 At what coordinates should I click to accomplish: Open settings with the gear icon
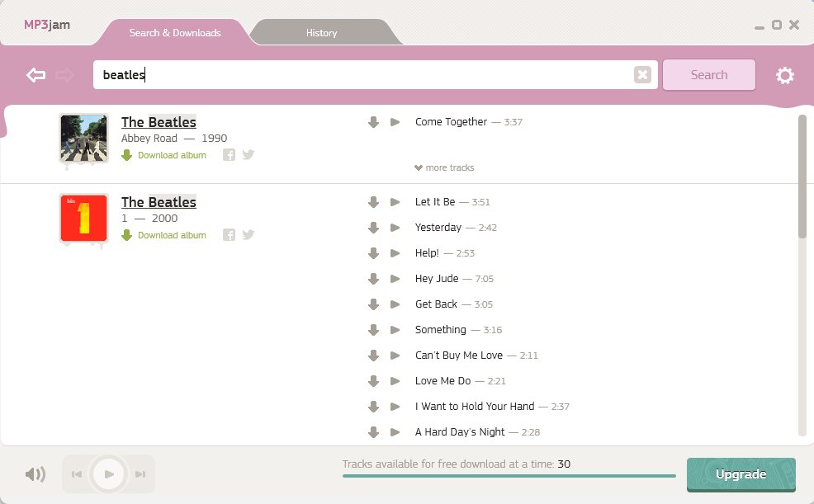[x=785, y=76]
